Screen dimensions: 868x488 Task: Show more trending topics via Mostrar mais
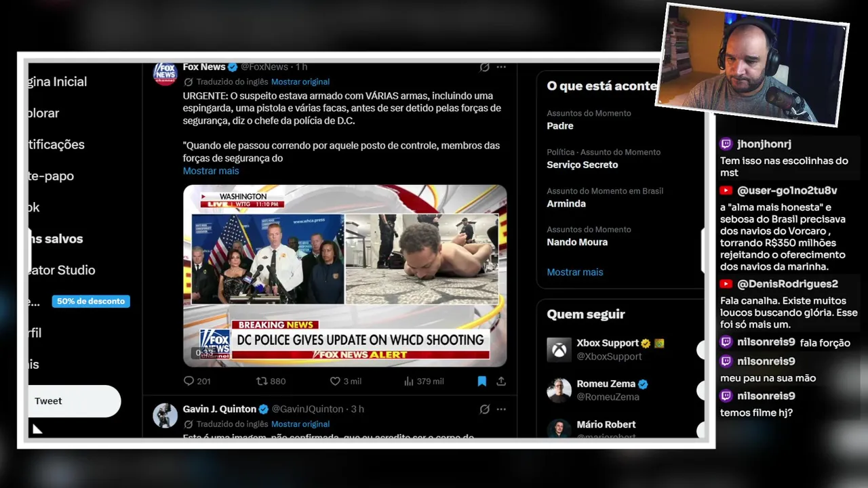click(x=575, y=272)
